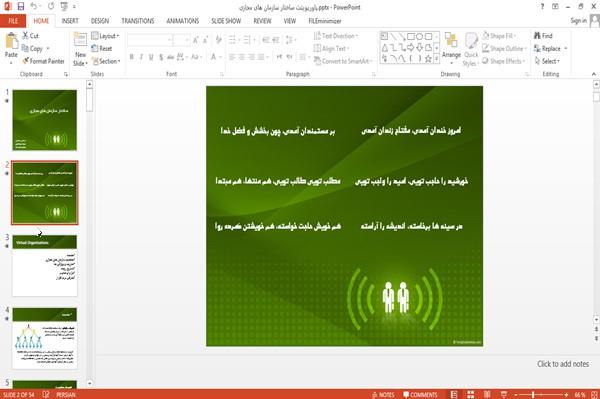Open Quick Styles gallery
The image size is (600, 399).
click(471, 49)
